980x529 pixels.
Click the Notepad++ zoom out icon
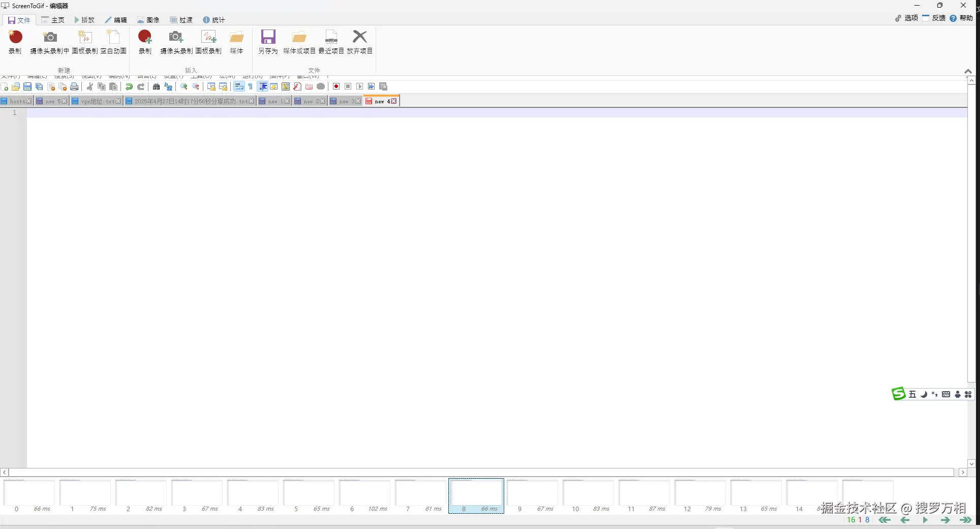point(196,86)
